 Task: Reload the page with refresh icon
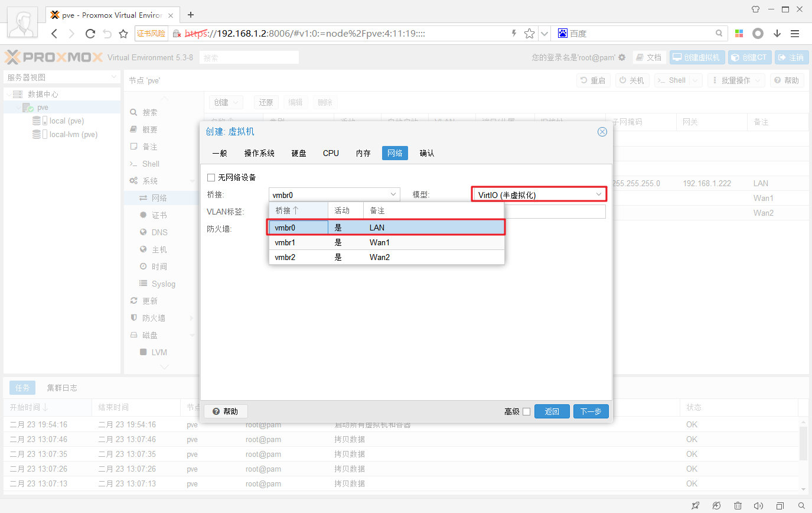90,34
